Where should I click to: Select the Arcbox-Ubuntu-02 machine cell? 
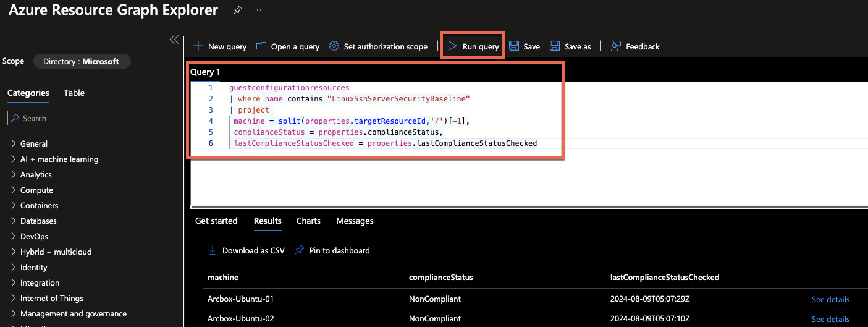[x=241, y=319]
